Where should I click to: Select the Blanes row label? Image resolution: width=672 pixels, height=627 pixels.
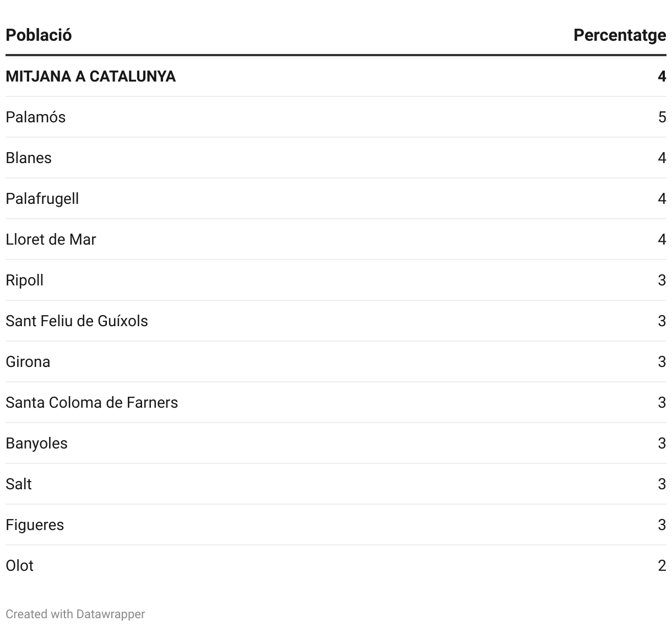click(29, 158)
